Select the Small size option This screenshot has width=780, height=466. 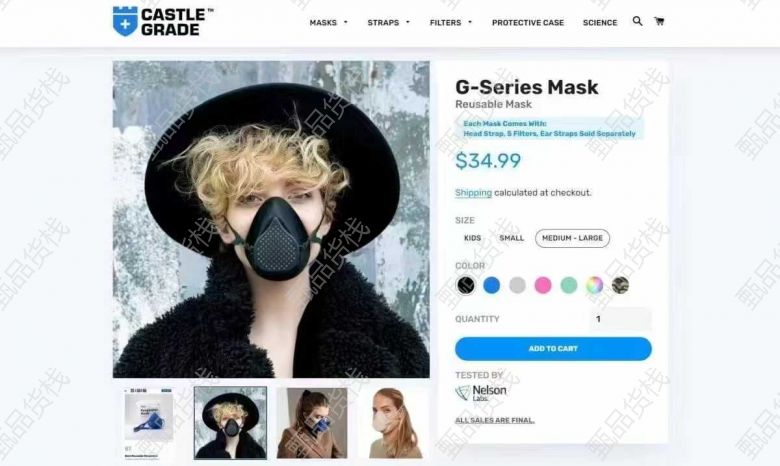(511, 238)
